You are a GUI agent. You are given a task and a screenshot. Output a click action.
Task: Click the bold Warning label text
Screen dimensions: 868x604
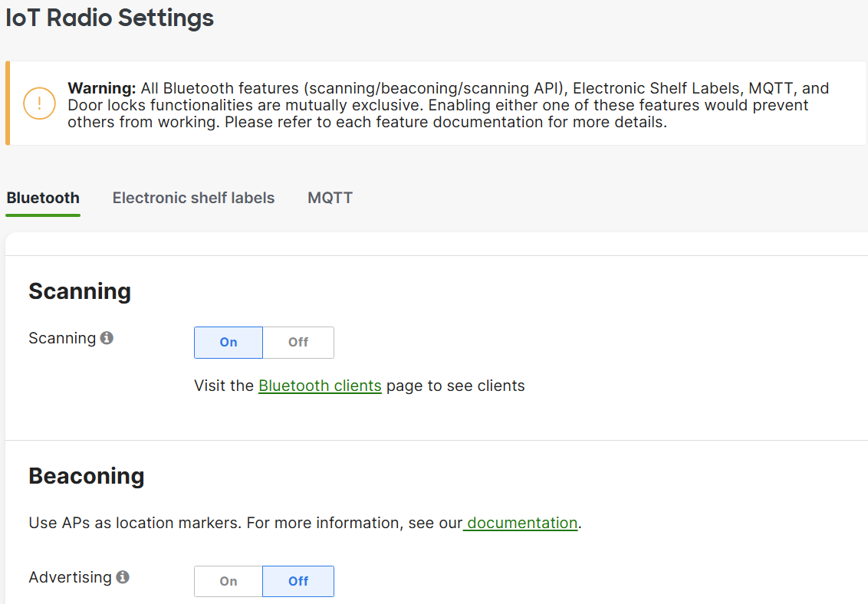[x=102, y=88]
